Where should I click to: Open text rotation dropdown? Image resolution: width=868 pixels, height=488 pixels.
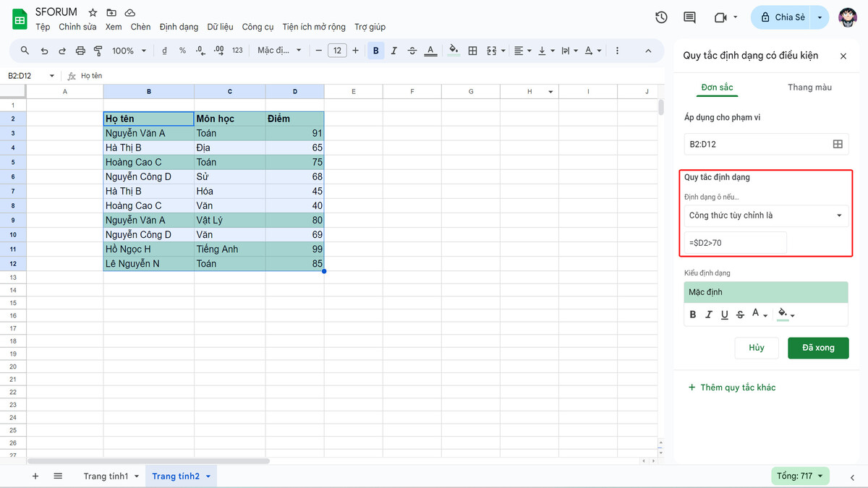click(x=592, y=51)
